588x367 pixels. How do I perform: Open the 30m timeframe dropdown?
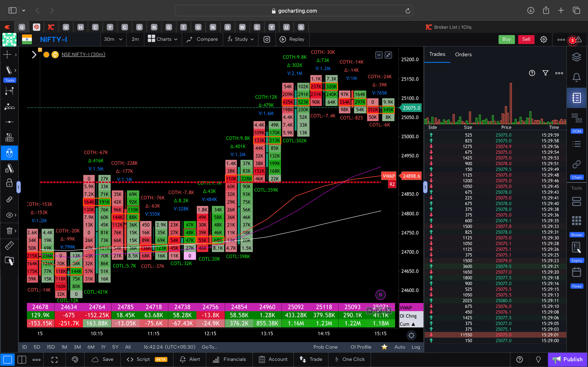(x=113, y=39)
